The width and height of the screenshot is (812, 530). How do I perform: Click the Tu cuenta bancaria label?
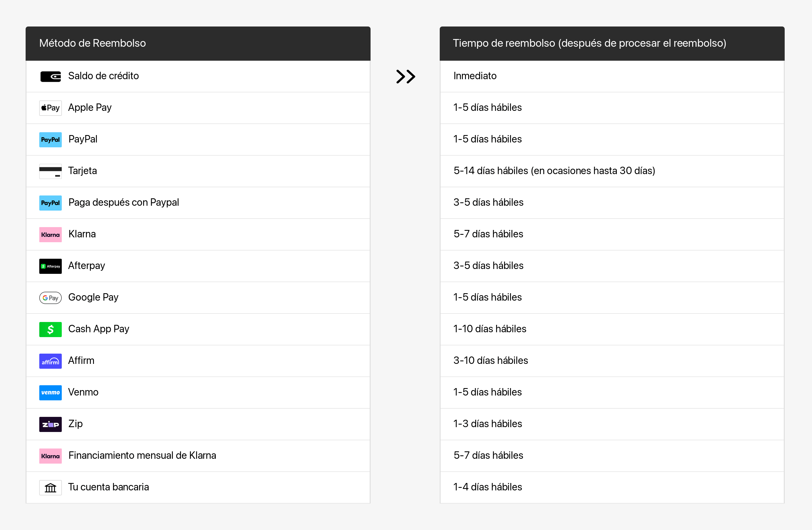[108, 487]
